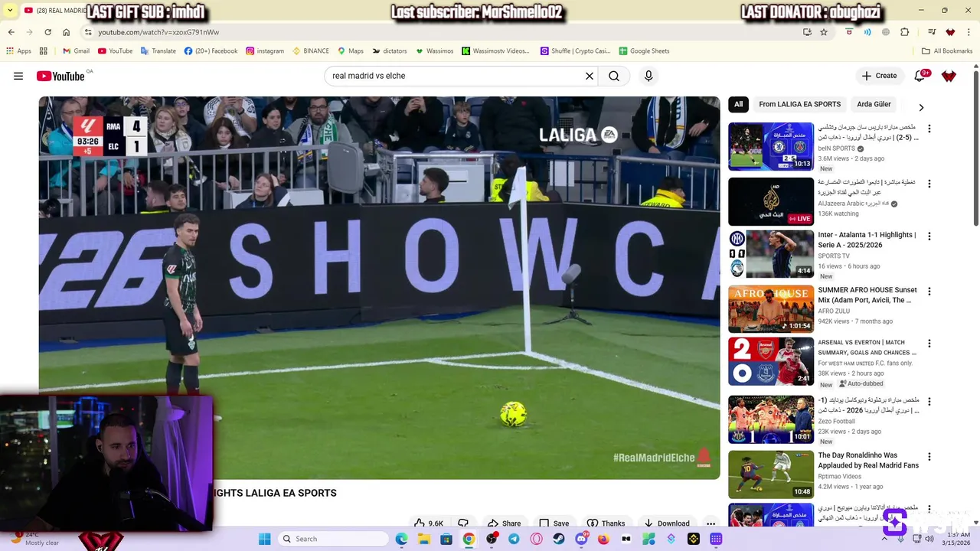Open Maps bookmark
Screen dimensions: 980x551
(351, 51)
